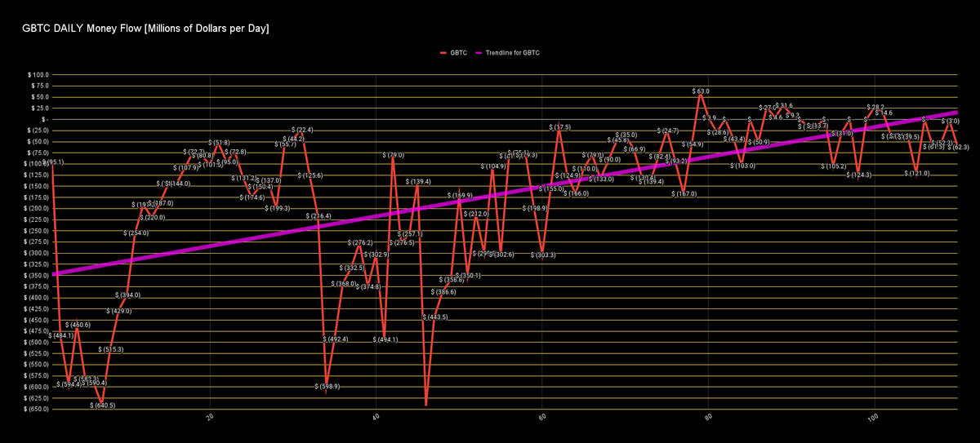The height and width of the screenshot is (443, 980).
Task: Click the '$ (166.0)' data label
Action: [x=577, y=193]
